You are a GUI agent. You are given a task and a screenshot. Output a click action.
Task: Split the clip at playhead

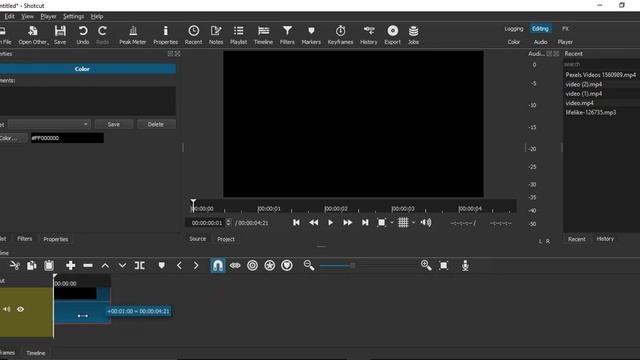140,266
